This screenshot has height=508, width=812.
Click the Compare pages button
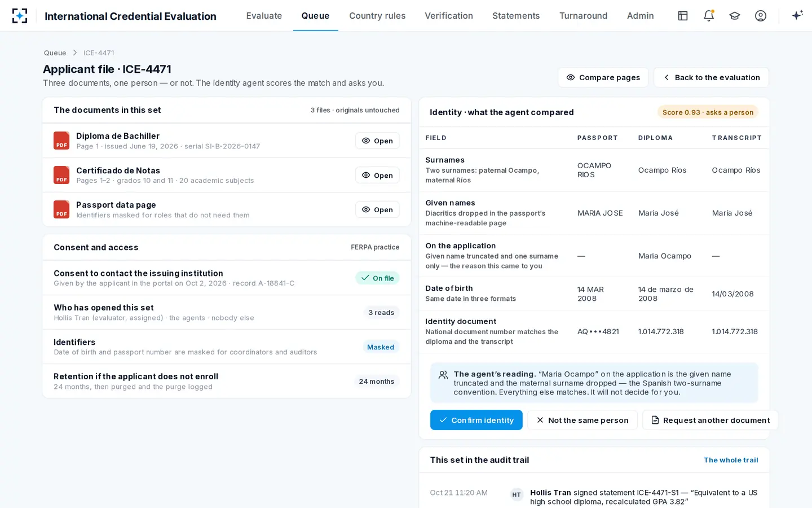point(603,77)
